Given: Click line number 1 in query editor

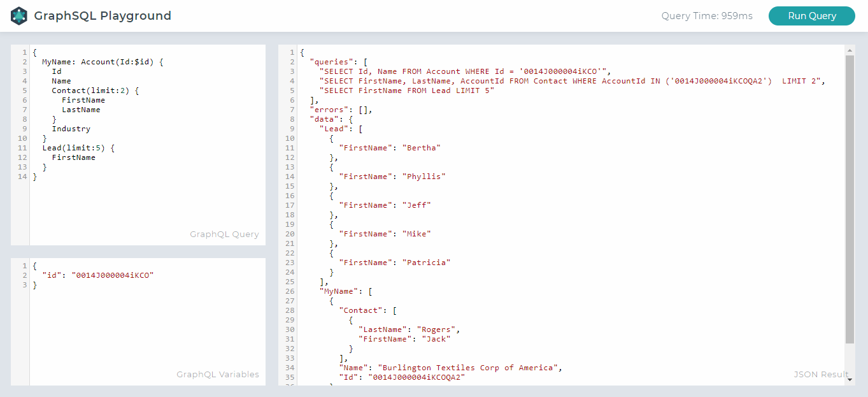Looking at the screenshot, I should 24,52.
